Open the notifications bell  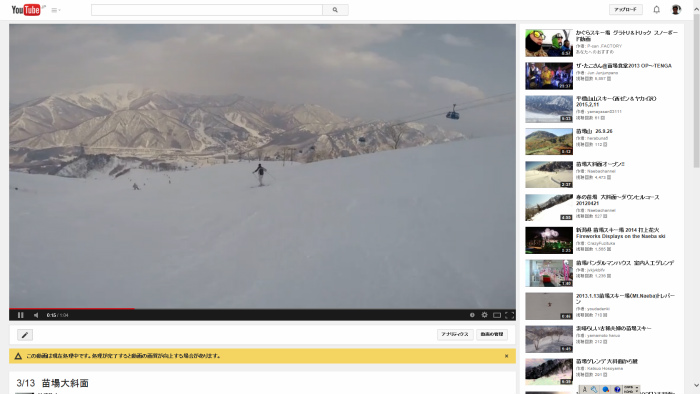point(656,9)
